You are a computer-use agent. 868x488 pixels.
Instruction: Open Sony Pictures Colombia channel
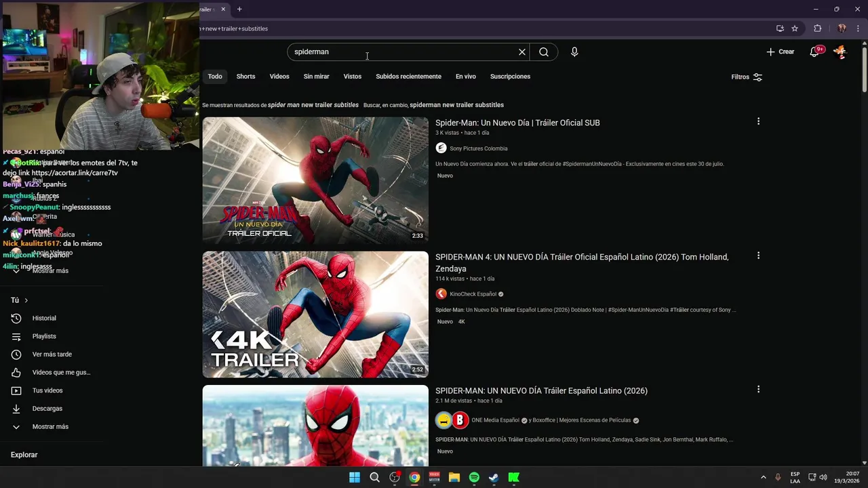click(x=478, y=148)
